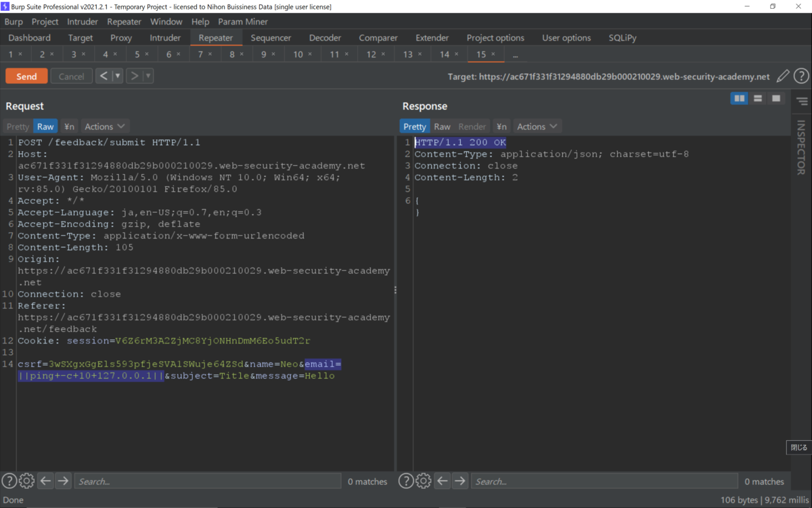Select top-bottom stacked layout icon
Image resolution: width=812 pixels, height=508 pixels.
tap(758, 99)
